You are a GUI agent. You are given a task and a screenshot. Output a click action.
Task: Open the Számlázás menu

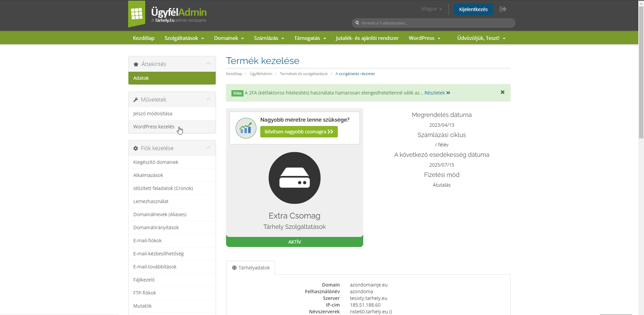[x=269, y=38]
